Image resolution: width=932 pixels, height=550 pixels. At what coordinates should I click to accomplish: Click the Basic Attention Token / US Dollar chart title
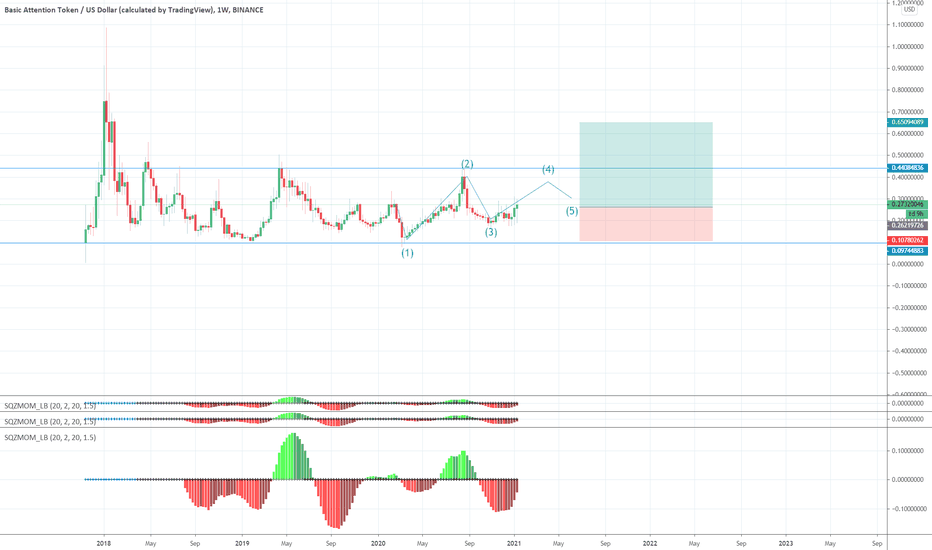(x=134, y=10)
